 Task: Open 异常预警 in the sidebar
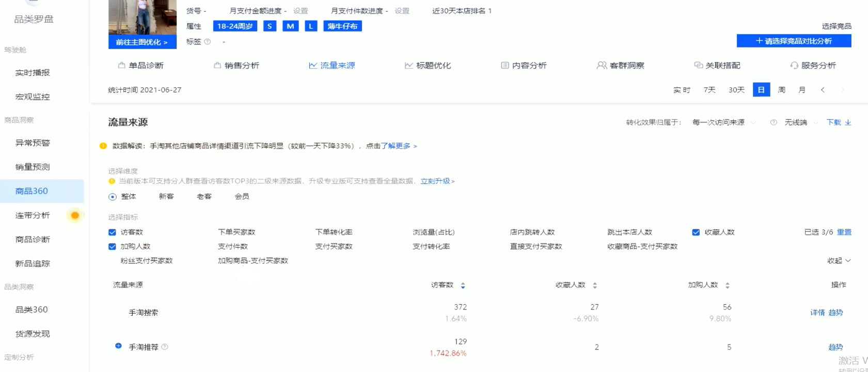pos(33,143)
